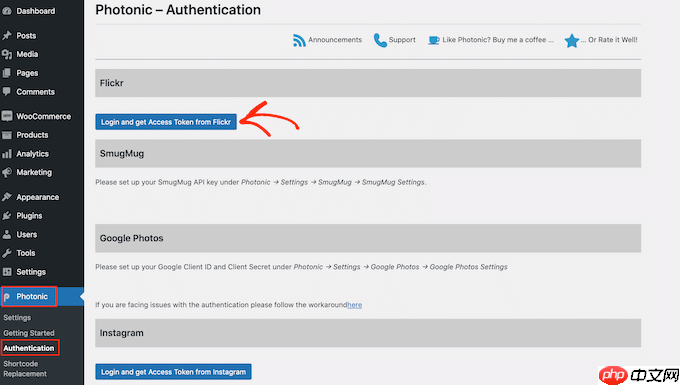
Task: Open the Support link text
Action: [x=402, y=40]
